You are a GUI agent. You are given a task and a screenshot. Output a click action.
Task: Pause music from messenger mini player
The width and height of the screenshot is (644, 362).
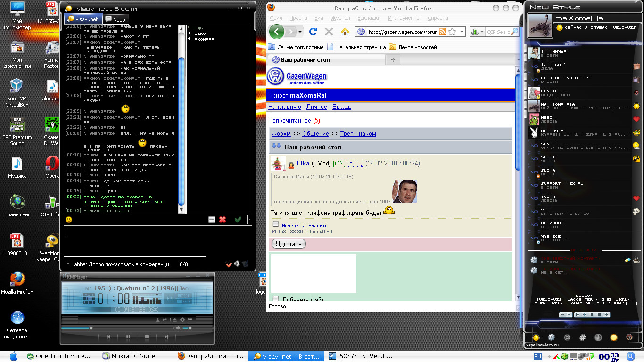[x=592, y=314]
